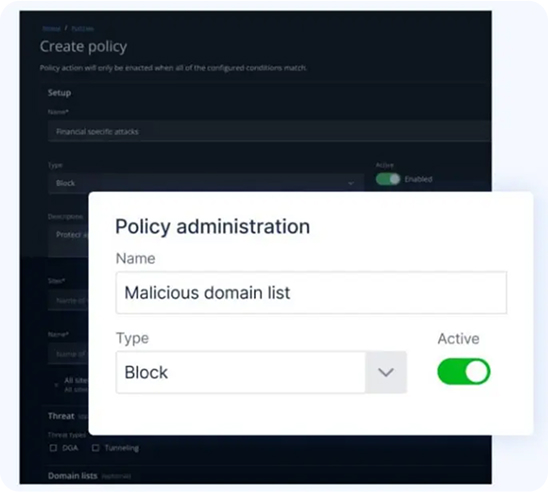Image resolution: width=548 pixels, height=492 pixels.
Task: Click the Financial specific attacks name field
Action: click(269, 131)
